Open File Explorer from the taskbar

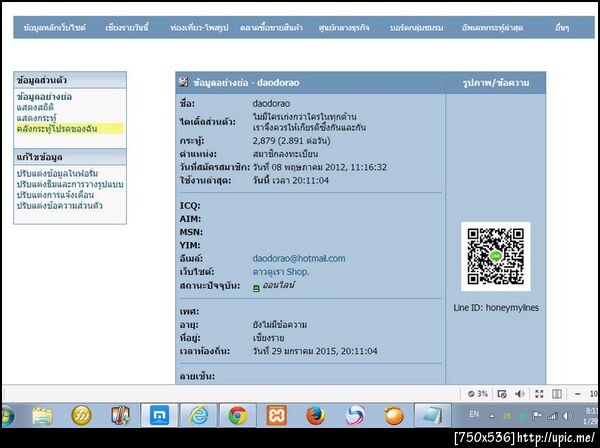tap(42, 415)
